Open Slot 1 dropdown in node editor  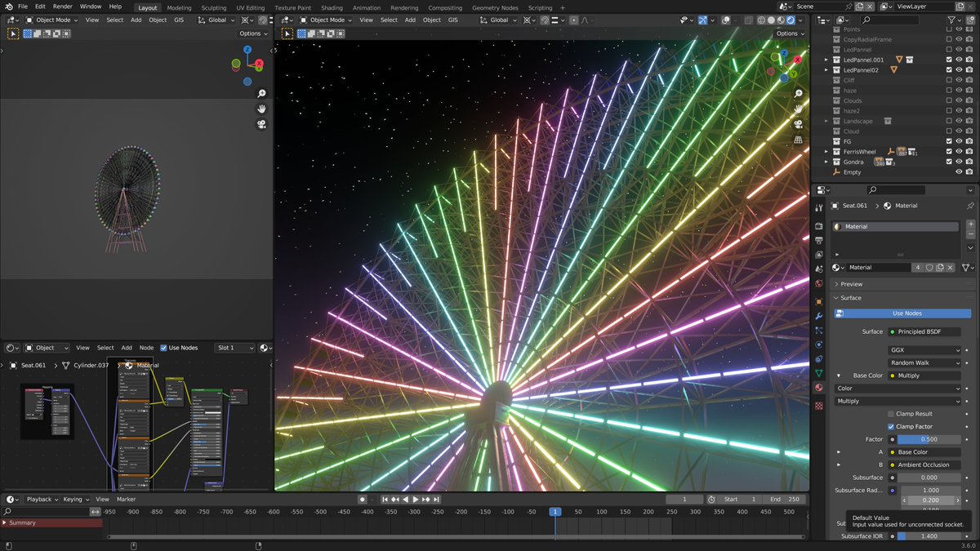(x=236, y=348)
